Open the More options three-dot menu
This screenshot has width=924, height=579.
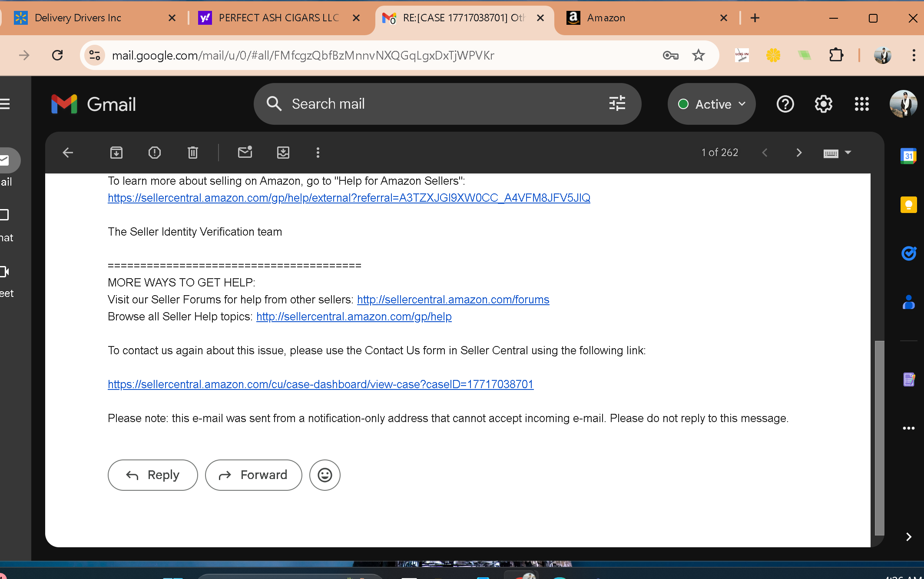[x=318, y=153]
